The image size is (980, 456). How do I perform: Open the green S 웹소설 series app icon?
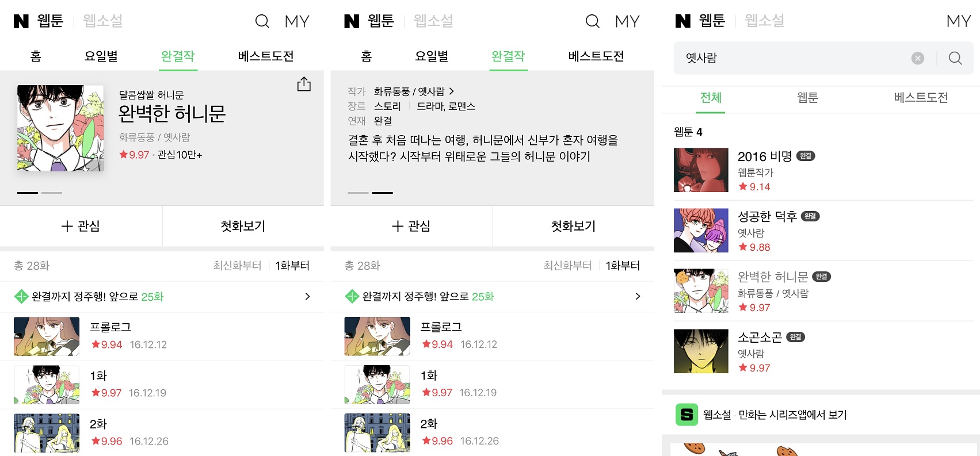coord(686,414)
